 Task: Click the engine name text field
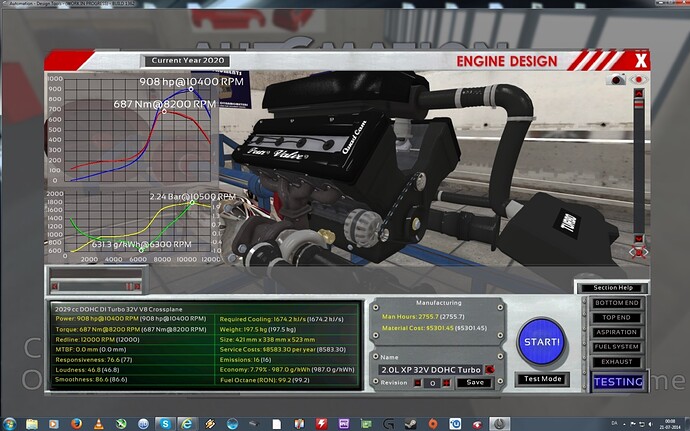coord(428,368)
